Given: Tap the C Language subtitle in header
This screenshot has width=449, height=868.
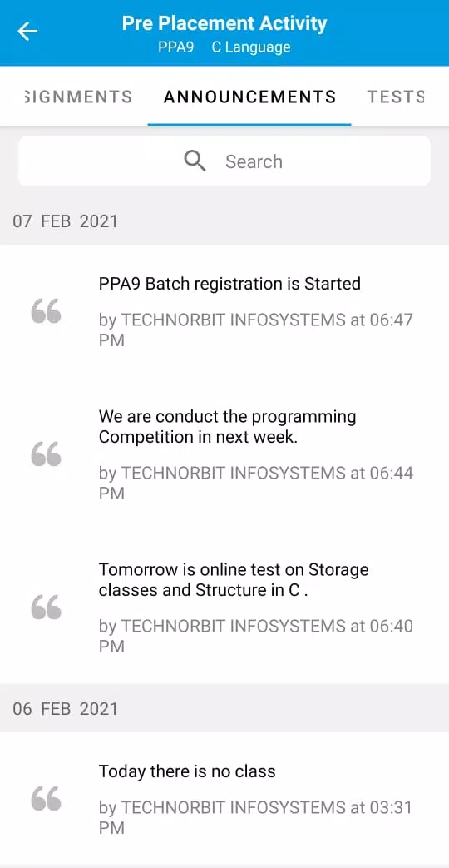Looking at the screenshot, I should 251,47.
